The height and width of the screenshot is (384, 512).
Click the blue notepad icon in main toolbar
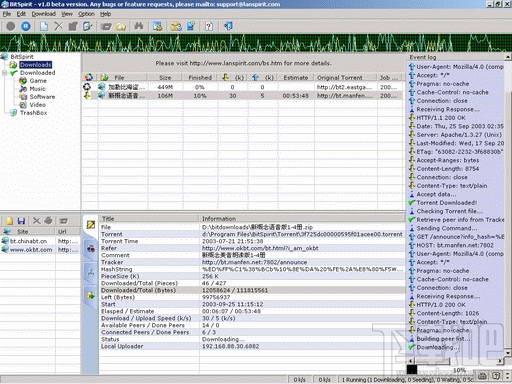(x=191, y=26)
